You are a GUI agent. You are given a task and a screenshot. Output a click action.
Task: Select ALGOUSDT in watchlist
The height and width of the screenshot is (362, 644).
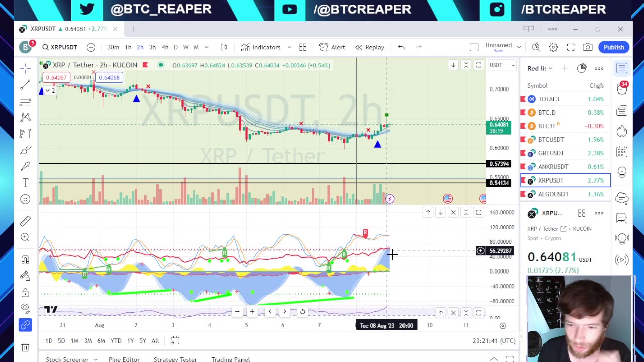click(566, 194)
